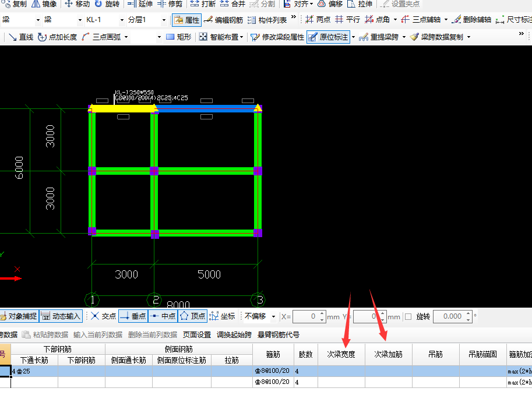
Task: Toggle 交点 intersection snap
Action: [103, 316]
